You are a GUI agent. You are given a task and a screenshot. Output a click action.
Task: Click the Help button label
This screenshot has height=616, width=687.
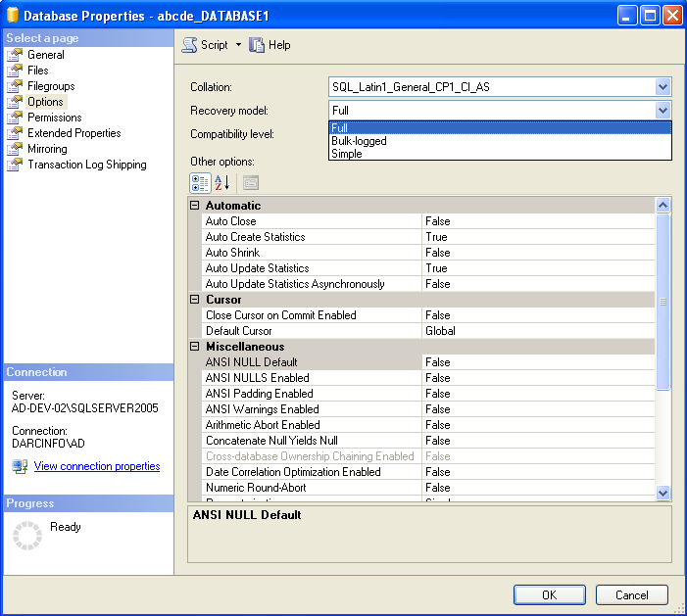279,45
